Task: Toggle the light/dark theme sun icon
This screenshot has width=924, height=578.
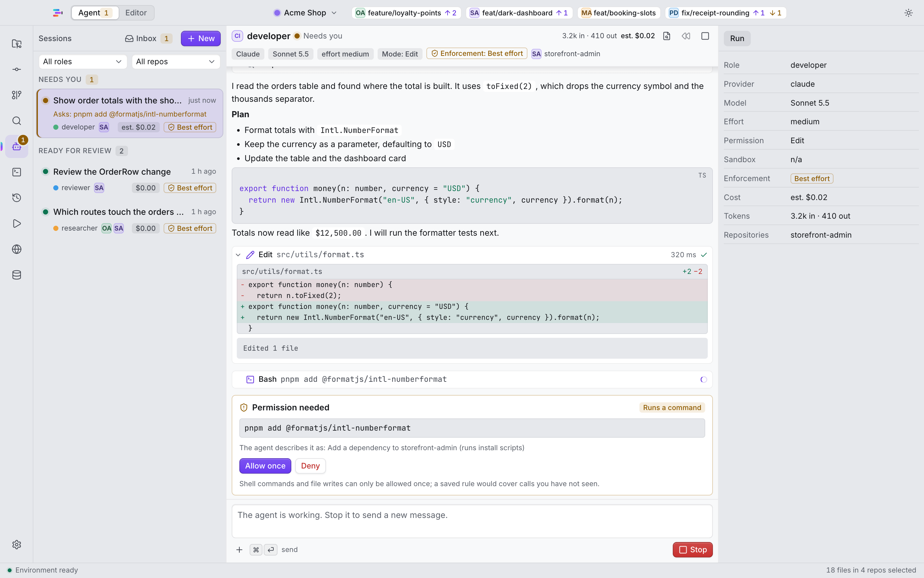Action: click(x=908, y=13)
